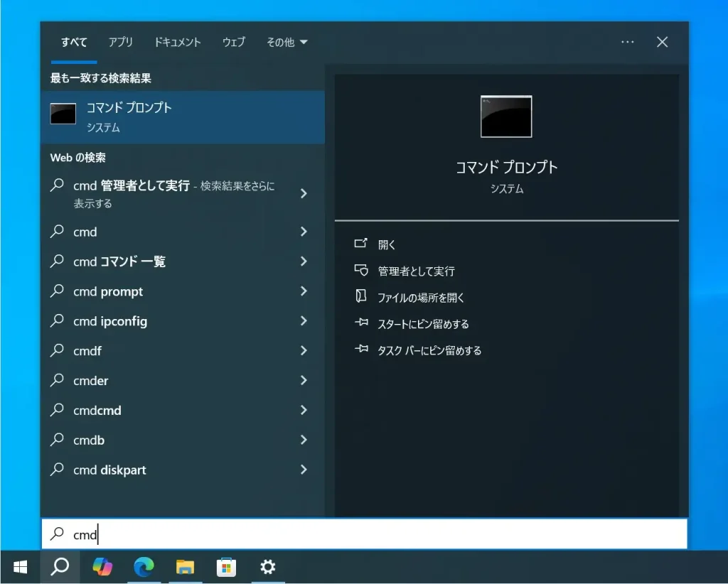Click the Start button on the taskbar

[19, 567]
